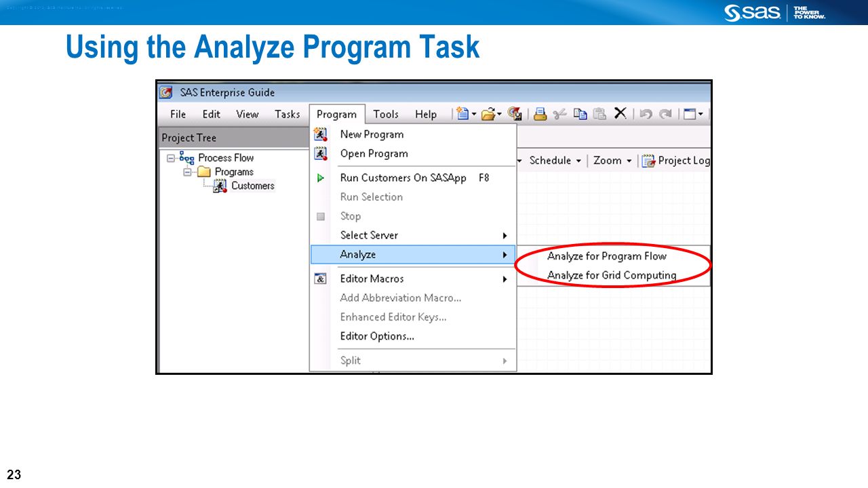Open the Help menu

426,114
